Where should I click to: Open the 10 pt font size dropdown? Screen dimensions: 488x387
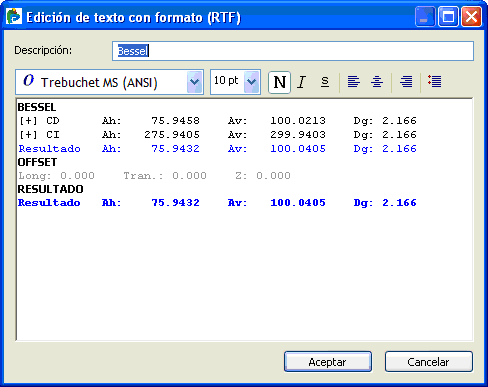tap(252, 82)
